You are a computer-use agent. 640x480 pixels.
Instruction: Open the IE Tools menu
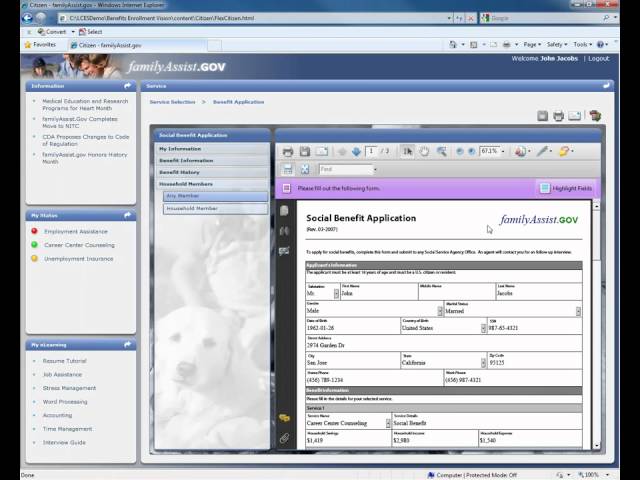click(582, 44)
